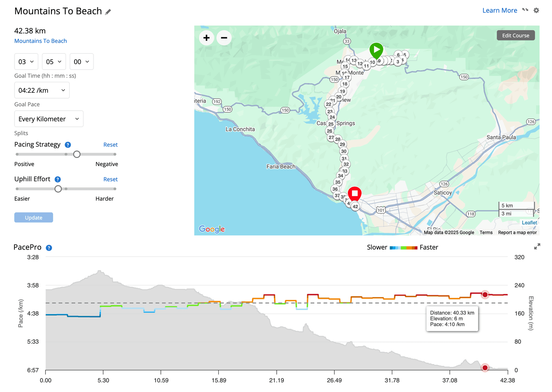Zoom out the map with minus button
The width and height of the screenshot is (552, 392).
(224, 38)
